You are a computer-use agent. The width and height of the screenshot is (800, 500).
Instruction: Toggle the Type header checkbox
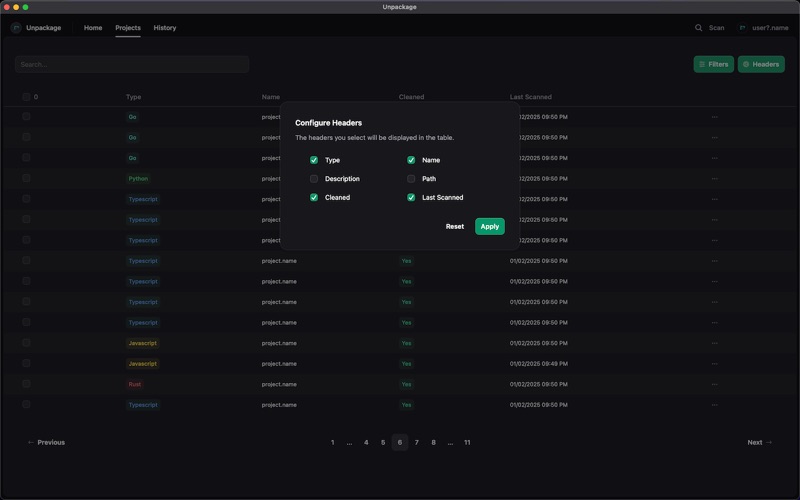coord(314,160)
